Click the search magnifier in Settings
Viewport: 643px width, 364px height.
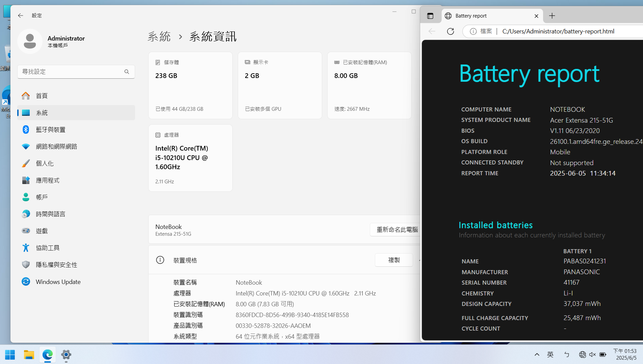tap(127, 72)
